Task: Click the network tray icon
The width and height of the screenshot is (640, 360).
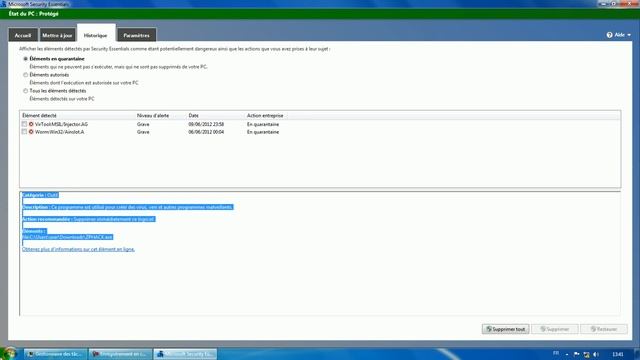Action: (x=586, y=354)
